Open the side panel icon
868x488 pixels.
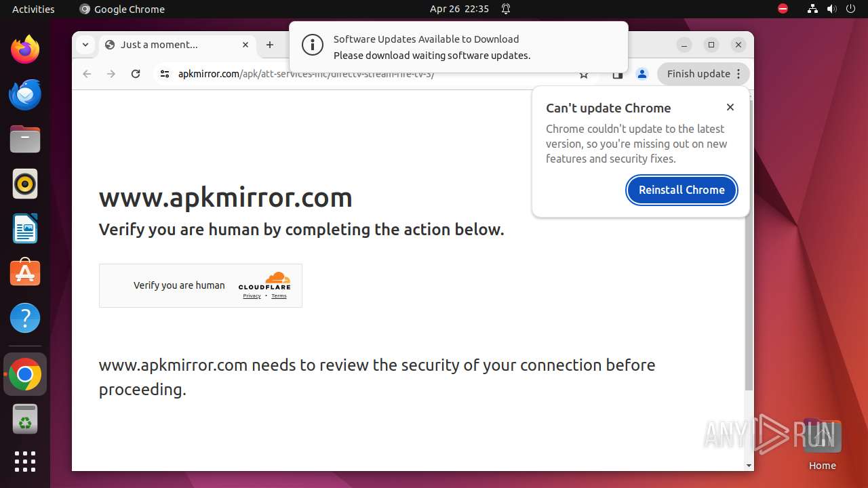[617, 75]
